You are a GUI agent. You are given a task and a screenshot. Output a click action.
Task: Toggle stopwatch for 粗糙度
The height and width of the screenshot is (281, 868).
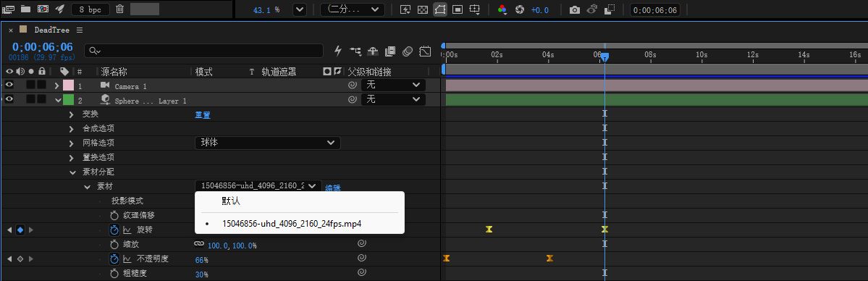[114, 273]
